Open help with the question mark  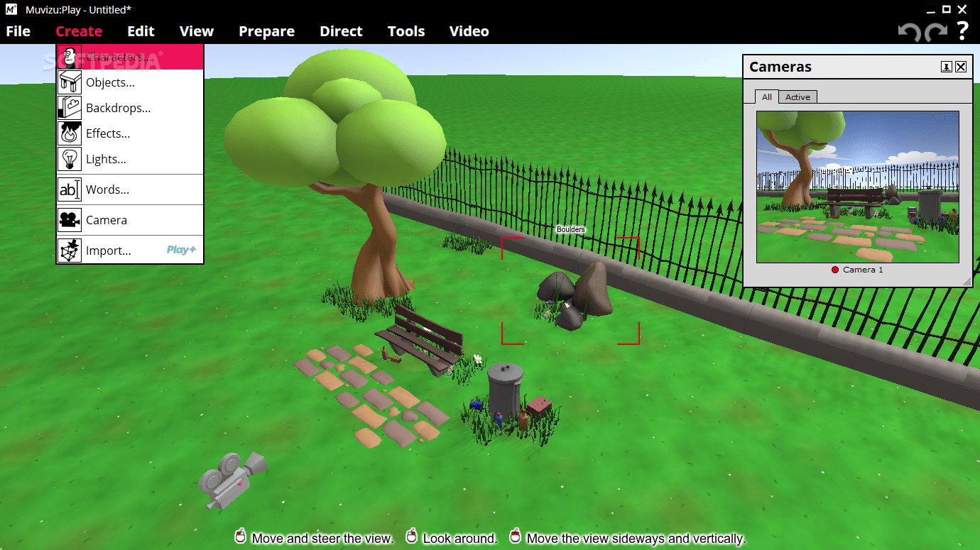[962, 31]
